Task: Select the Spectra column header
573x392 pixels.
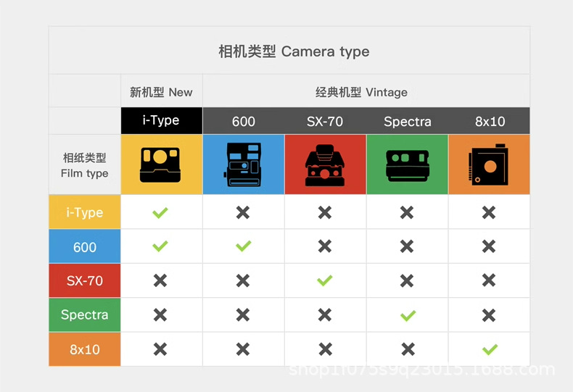Action: (x=407, y=121)
